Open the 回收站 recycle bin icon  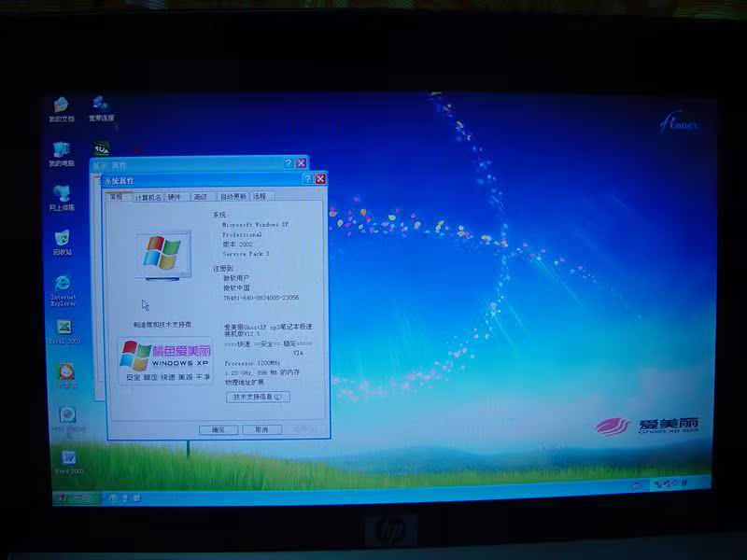pos(63,243)
